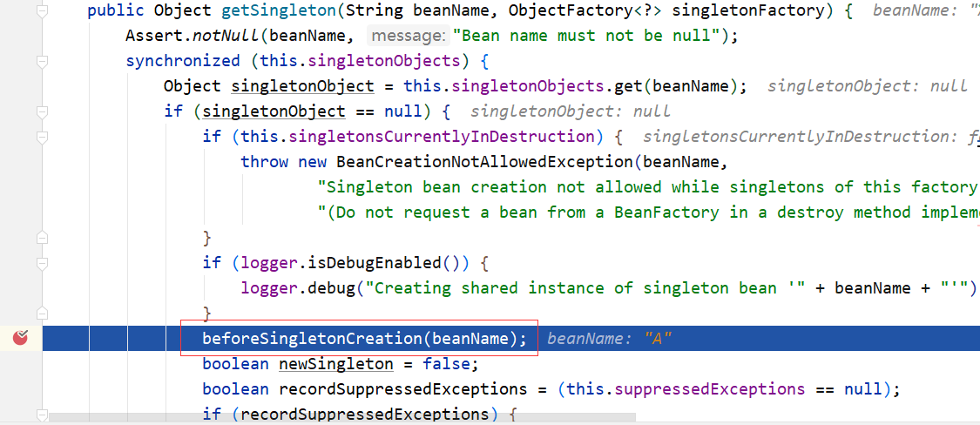
Task: Toggle the breakpoint on the beforeSingletonCreation line
Action: coord(21,338)
